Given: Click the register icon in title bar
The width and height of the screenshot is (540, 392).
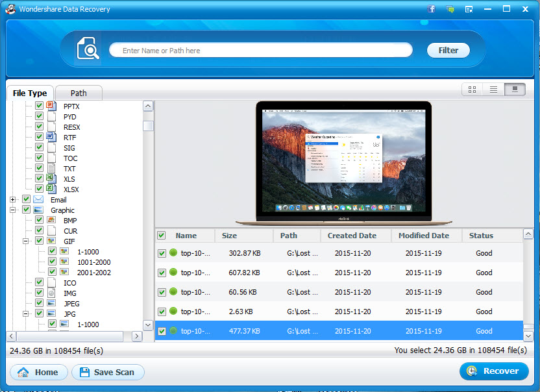Looking at the screenshot, I should (469, 9).
